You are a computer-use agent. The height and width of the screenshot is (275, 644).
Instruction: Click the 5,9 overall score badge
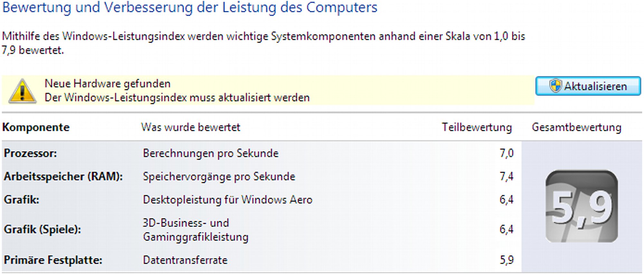pos(582,206)
